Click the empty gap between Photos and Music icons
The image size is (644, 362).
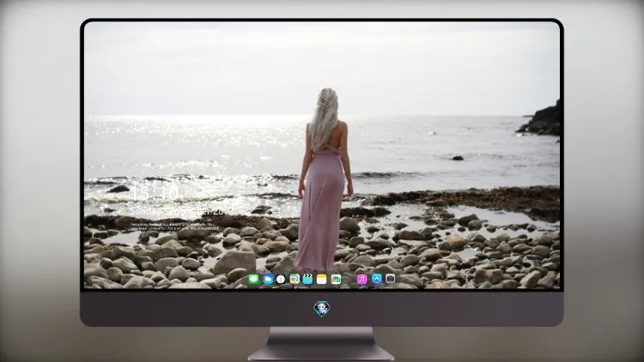point(349,279)
